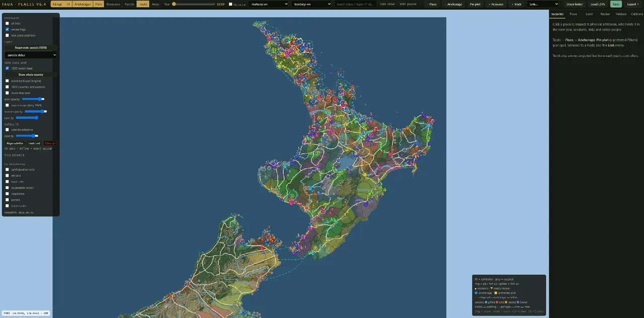Enable the all links overlay checkbox
Viewport: 644px width, 318px height.
coord(7,23)
